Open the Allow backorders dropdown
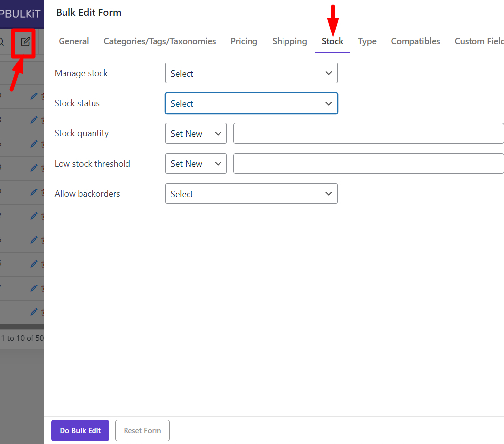This screenshot has width=504, height=444. pos(251,194)
